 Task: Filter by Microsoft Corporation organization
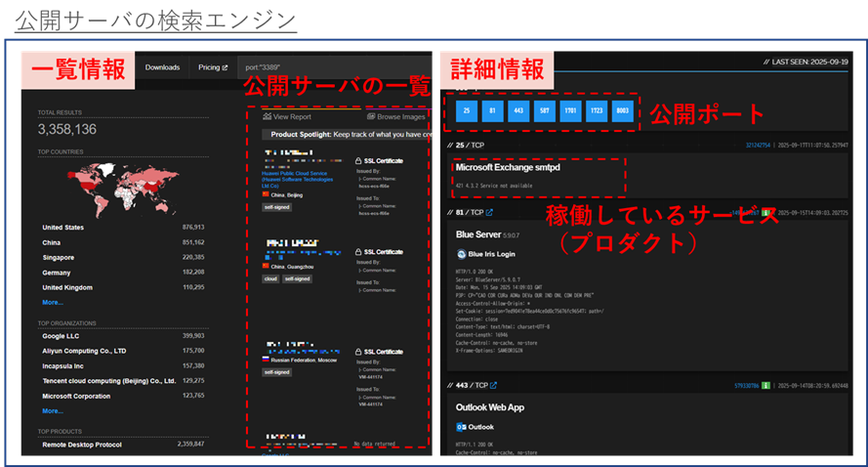(123, 396)
